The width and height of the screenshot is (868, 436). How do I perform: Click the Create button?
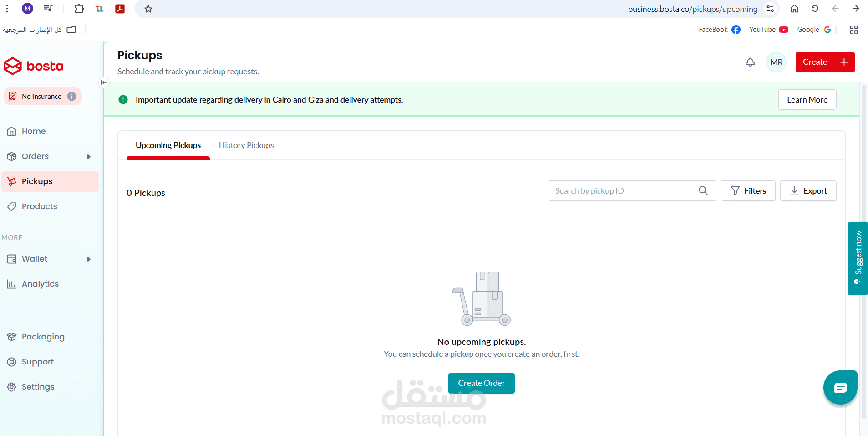click(x=815, y=62)
